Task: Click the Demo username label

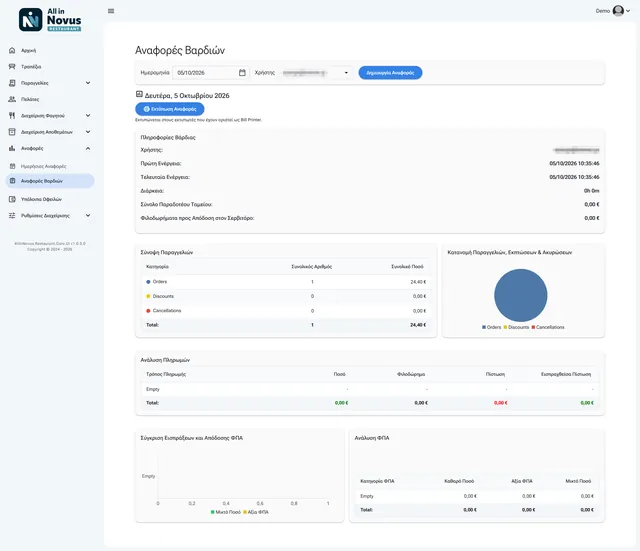Action: tap(602, 11)
